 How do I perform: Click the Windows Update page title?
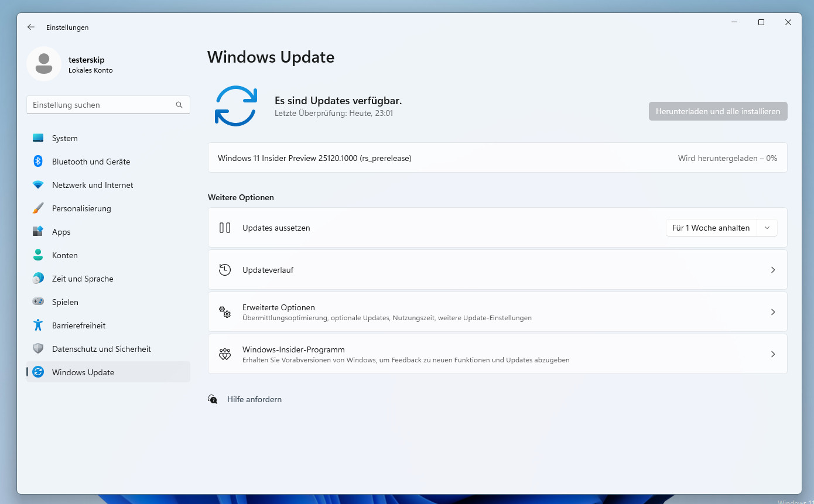tap(271, 57)
